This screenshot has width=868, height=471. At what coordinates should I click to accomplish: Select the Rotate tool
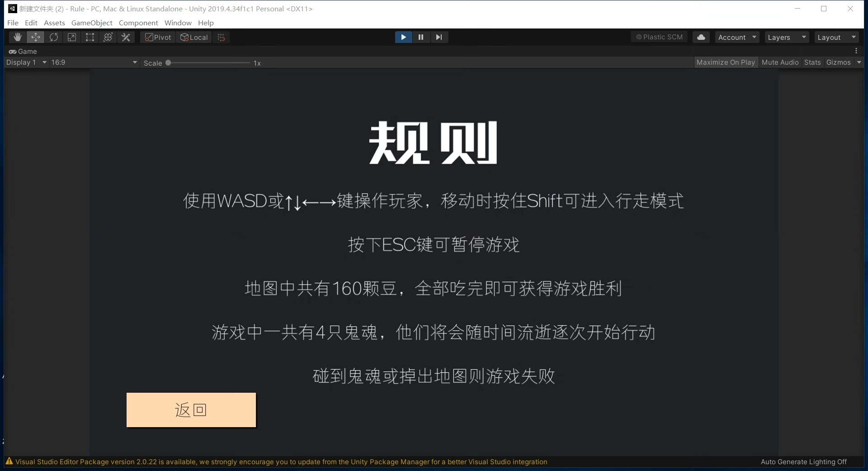click(54, 37)
